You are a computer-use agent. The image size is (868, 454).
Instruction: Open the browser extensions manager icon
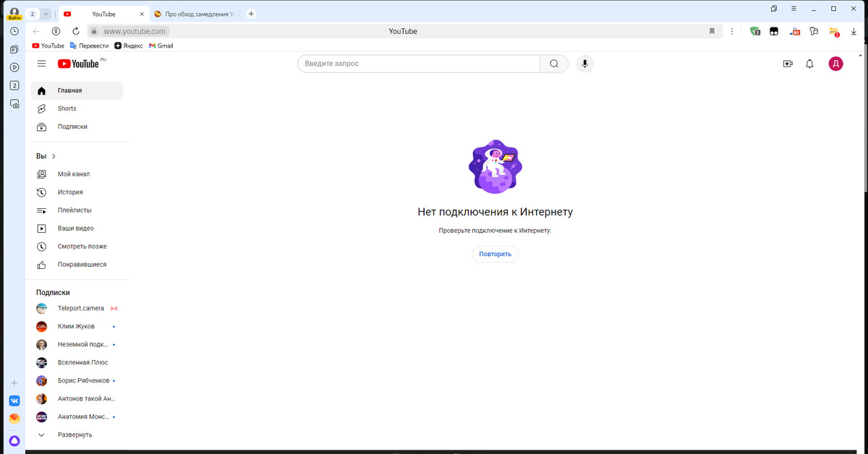814,31
